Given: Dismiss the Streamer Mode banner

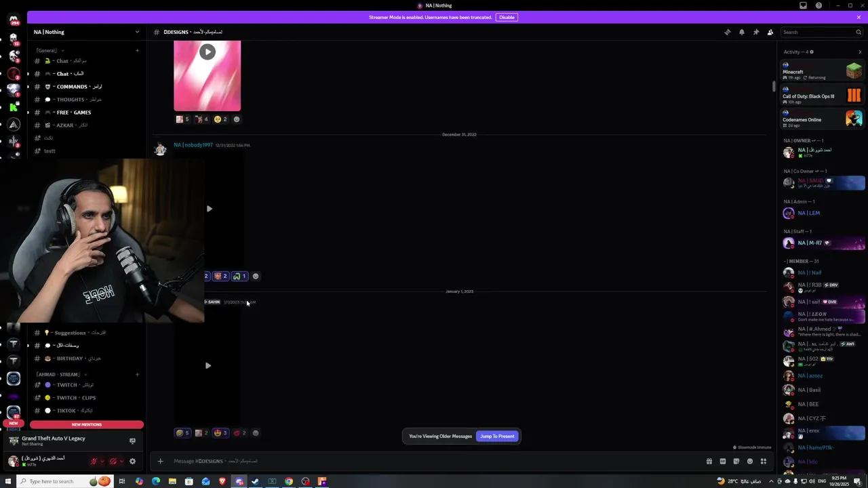Looking at the screenshot, I should (x=859, y=17).
